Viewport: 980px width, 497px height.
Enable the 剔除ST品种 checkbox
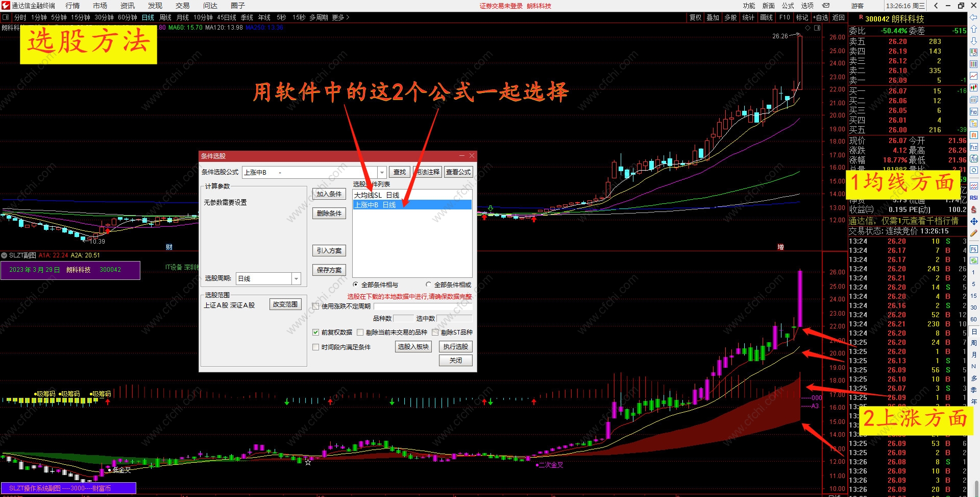(435, 332)
